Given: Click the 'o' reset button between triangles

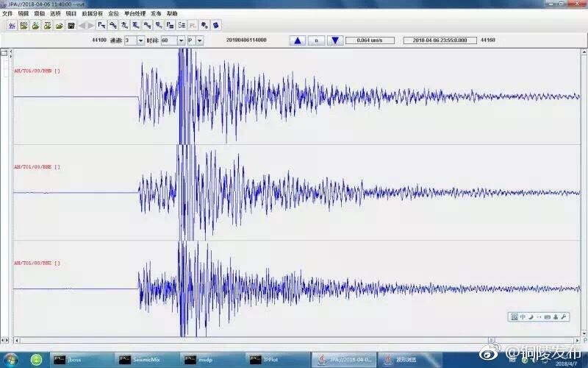Looking at the screenshot, I should [x=316, y=40].
